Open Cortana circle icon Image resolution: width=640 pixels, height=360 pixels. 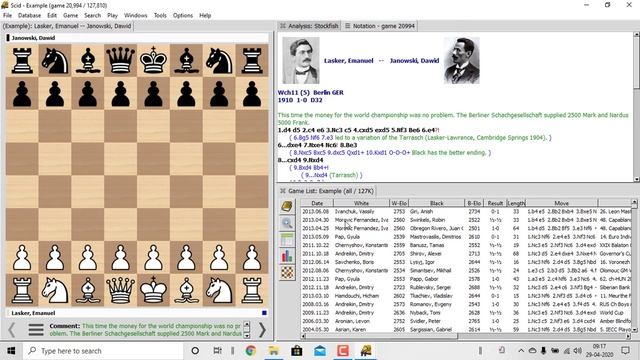(195, 351)
